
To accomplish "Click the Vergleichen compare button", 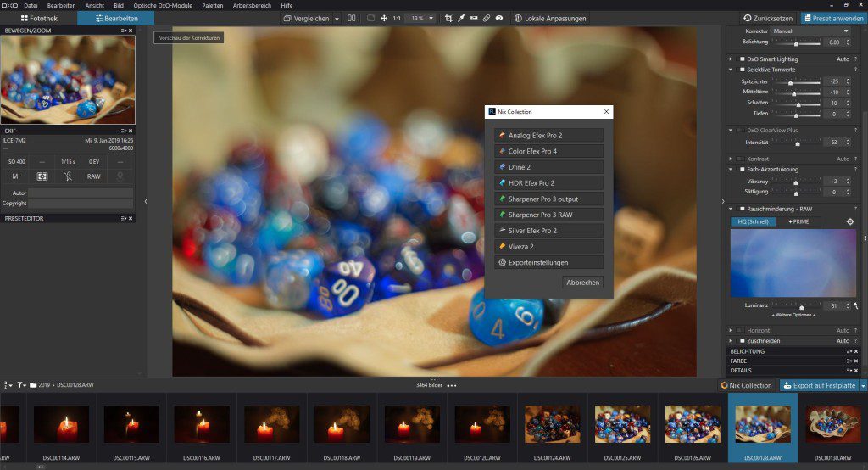I will tap(306, 19).
